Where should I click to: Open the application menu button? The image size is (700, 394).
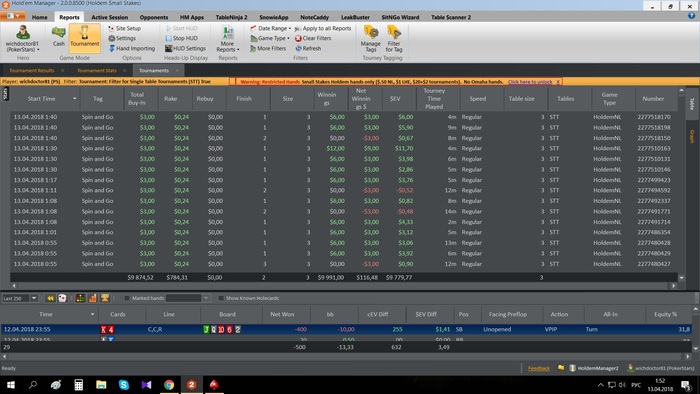[x=12, y=17]
